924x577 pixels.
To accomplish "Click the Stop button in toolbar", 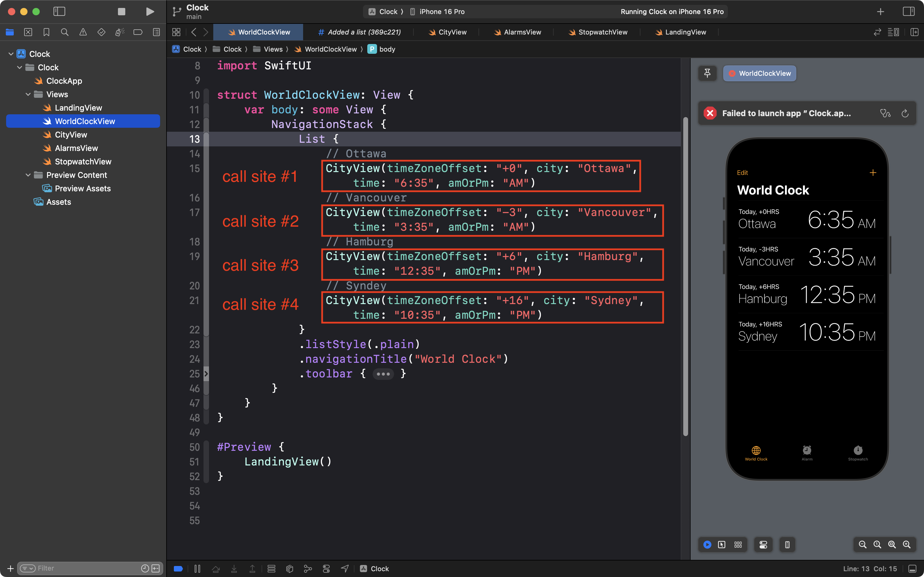I will click(x=121, y=11).
